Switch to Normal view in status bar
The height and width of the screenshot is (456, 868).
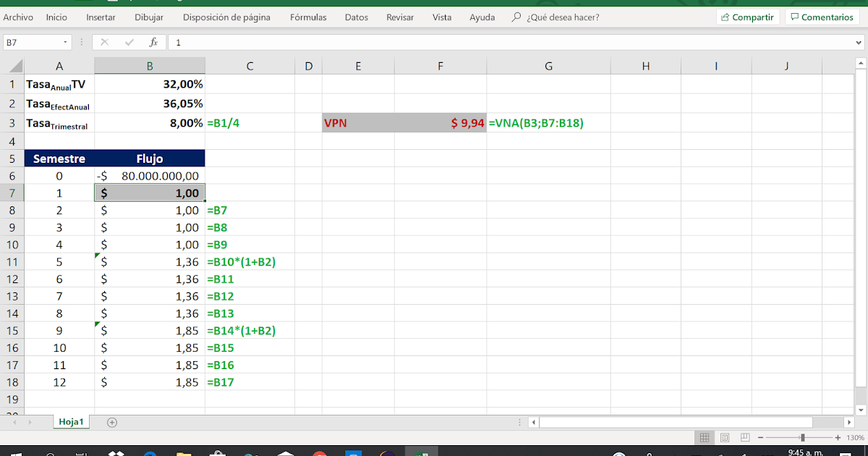click(x=705, y=437)
